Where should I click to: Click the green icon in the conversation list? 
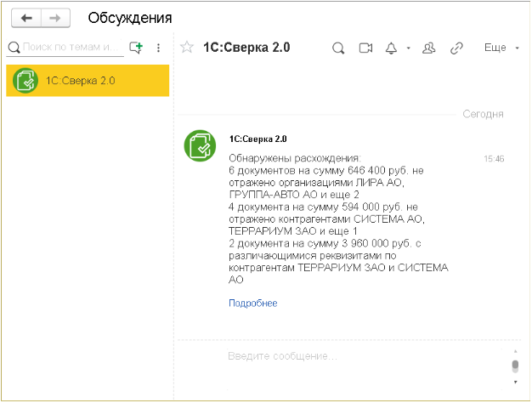tap(25, 81)
